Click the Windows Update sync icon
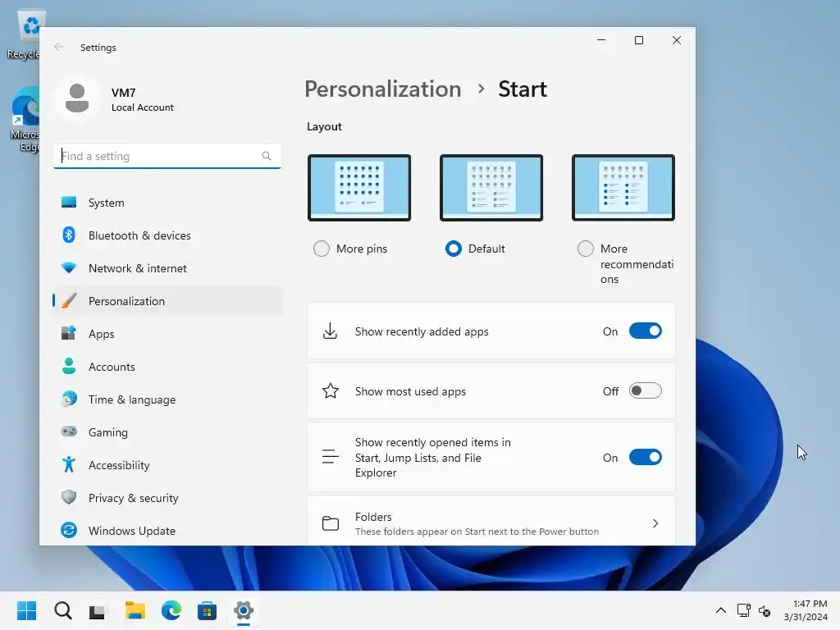The width and height of the screenshot is (840, 630). click(69, 530)
